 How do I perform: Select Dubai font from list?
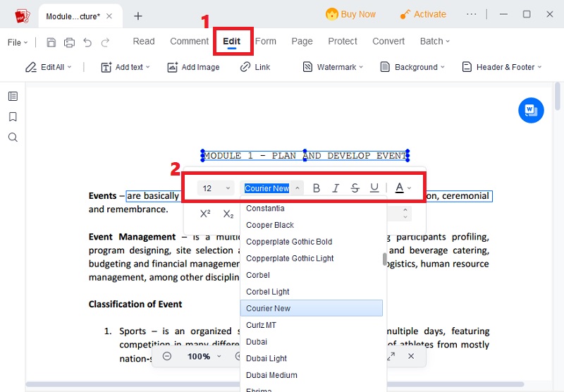[x=312, y=342]
